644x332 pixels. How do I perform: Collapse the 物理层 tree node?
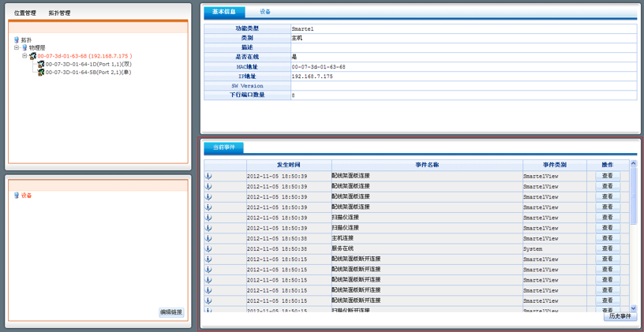[16, 48]
